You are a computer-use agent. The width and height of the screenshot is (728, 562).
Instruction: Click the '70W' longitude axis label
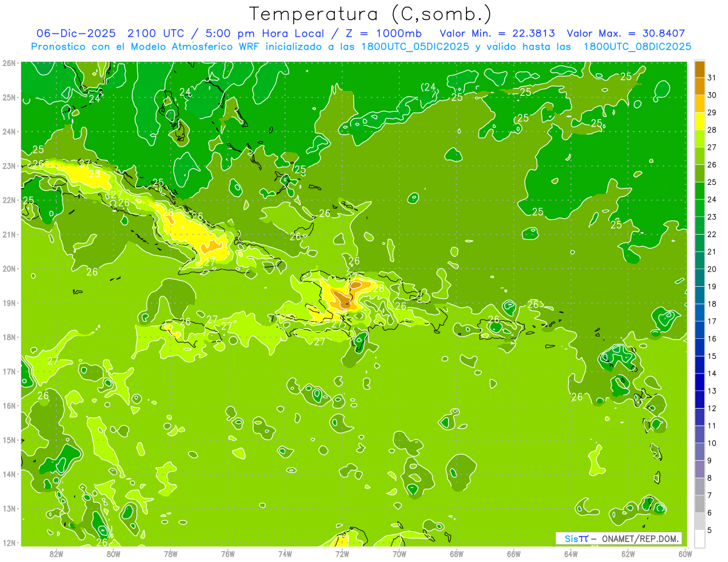[x=399, y=554]
